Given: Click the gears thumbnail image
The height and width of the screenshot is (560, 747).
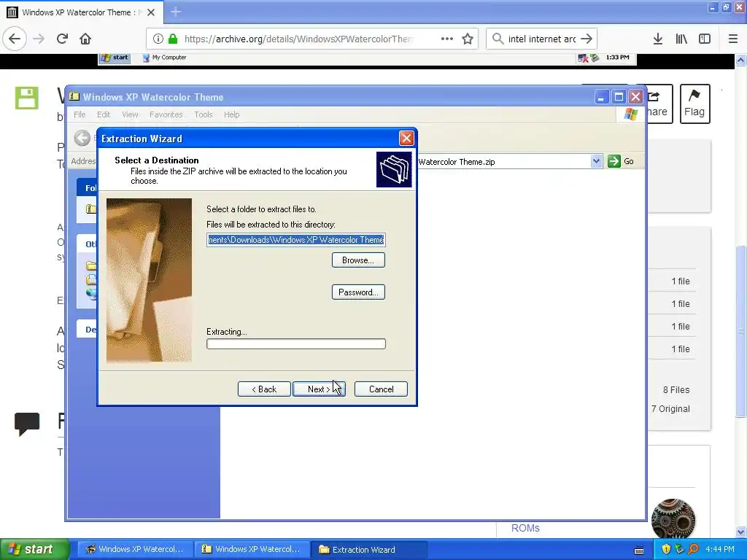Looking at the screenshot, I should pos(673,519).
